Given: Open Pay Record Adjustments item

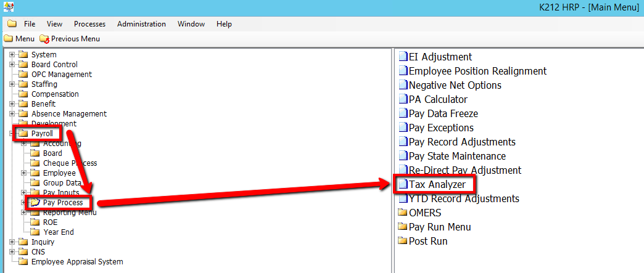Looking at the screenshot, I should [461, 142].
